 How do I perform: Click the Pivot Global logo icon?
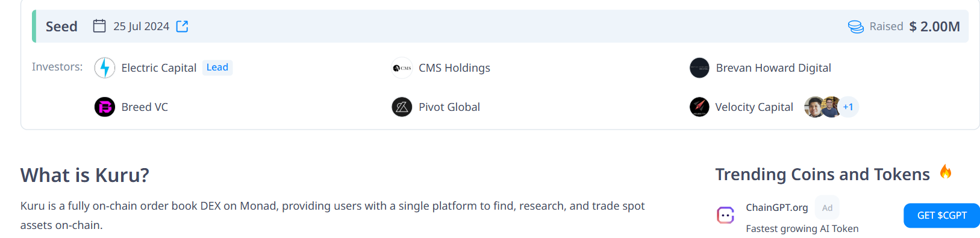pyautogui.click(x=402, y=107)
